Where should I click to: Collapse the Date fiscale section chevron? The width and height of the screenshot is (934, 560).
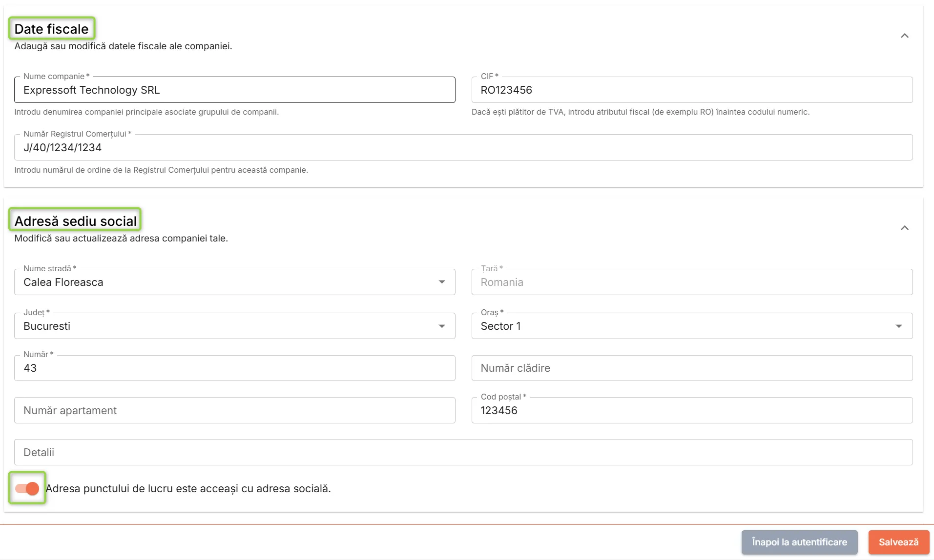coord(904,36)
